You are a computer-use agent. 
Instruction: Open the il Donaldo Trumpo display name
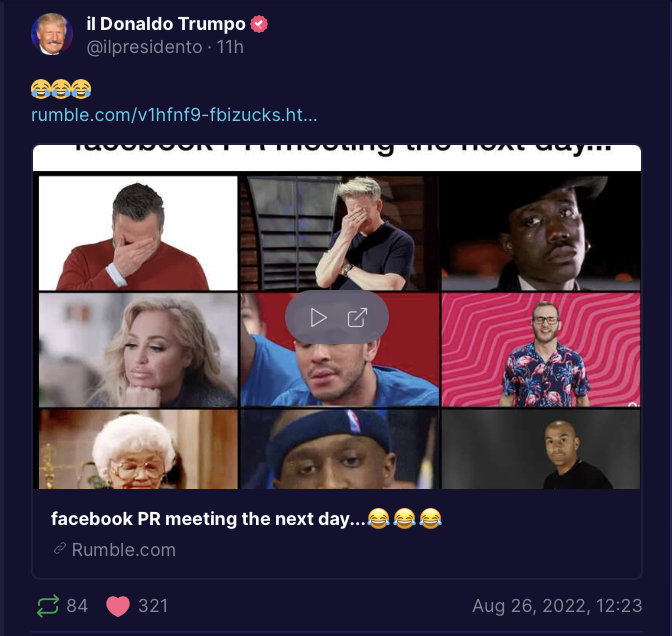(166, 24)
